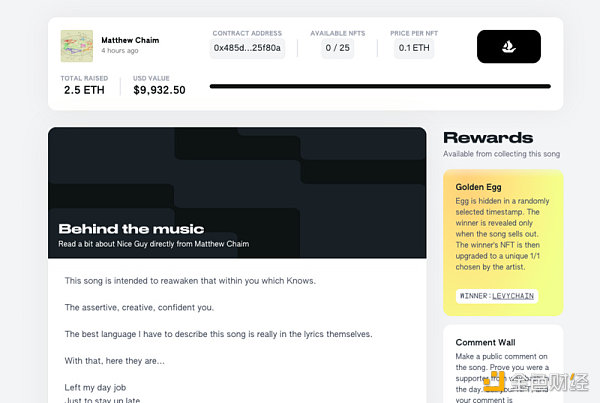Select the Golden Egg reward card
Image resolution: width=600 pixels, height=403 pixels.
pos(503,243)
